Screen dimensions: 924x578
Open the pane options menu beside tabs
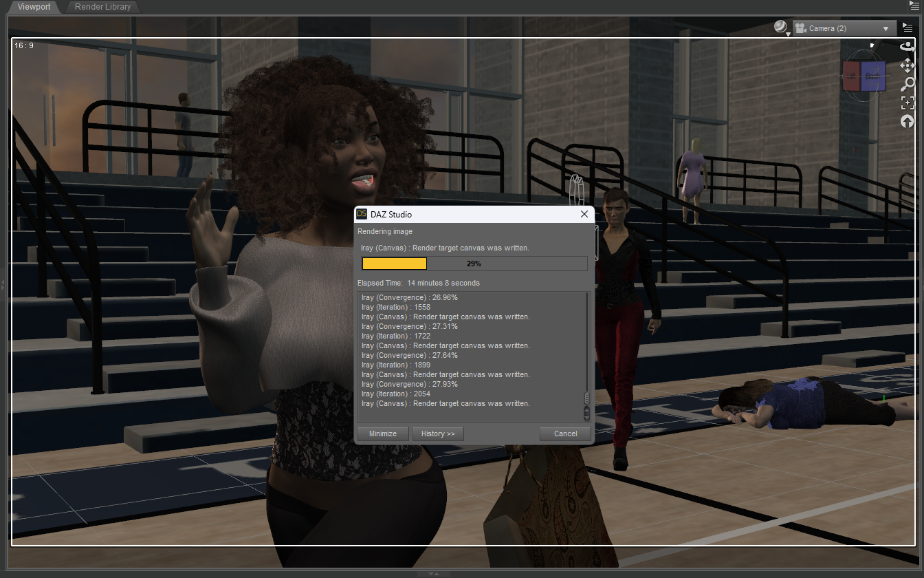click(x=914, y=6)
